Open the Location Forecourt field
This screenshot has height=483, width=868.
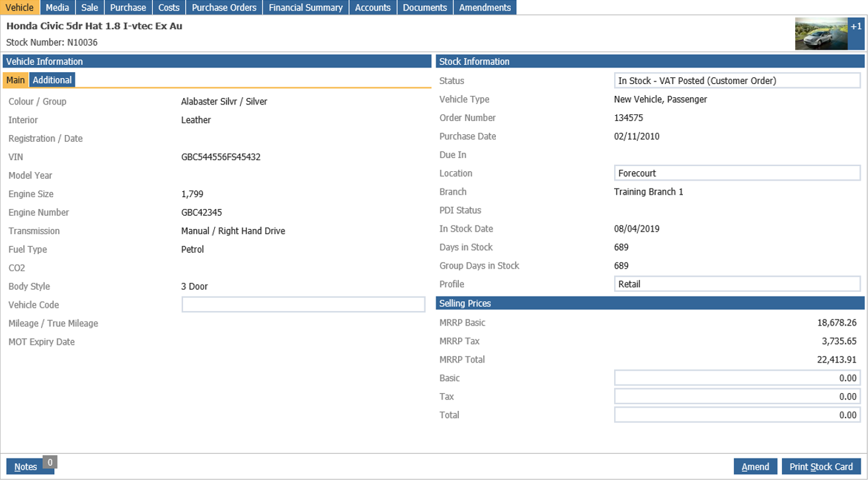click(737, 173)
